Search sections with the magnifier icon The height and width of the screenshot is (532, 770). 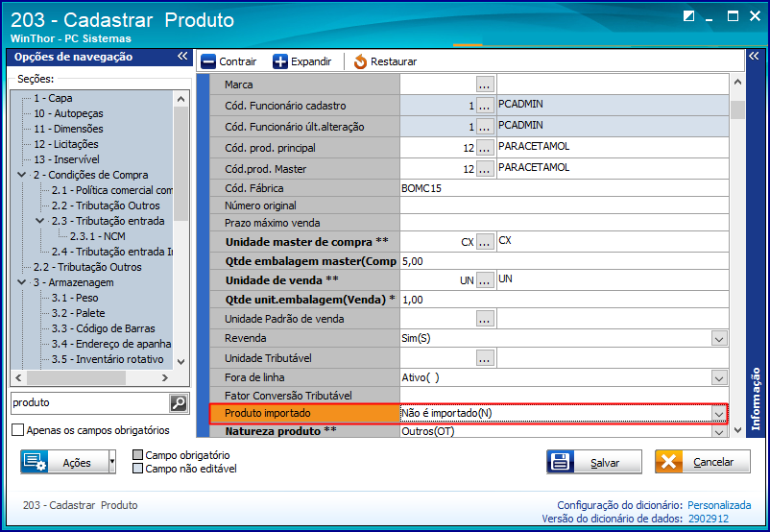click(179, 403)
